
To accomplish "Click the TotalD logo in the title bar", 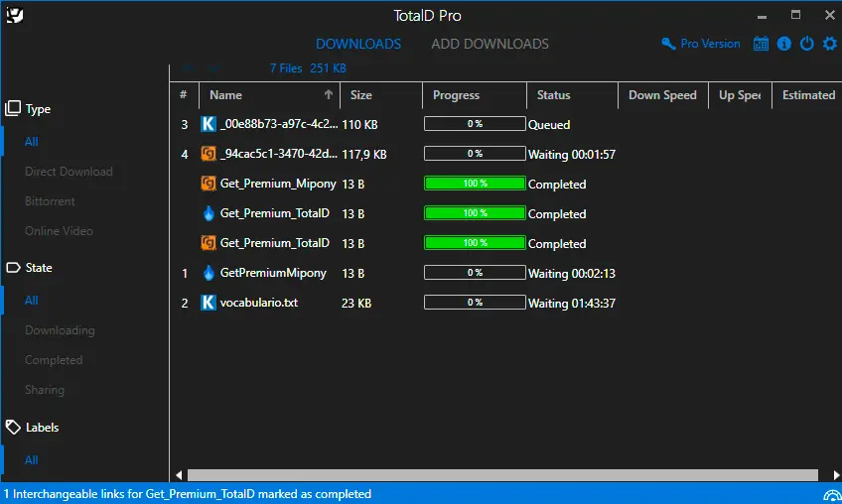I will tap(15, 15).
